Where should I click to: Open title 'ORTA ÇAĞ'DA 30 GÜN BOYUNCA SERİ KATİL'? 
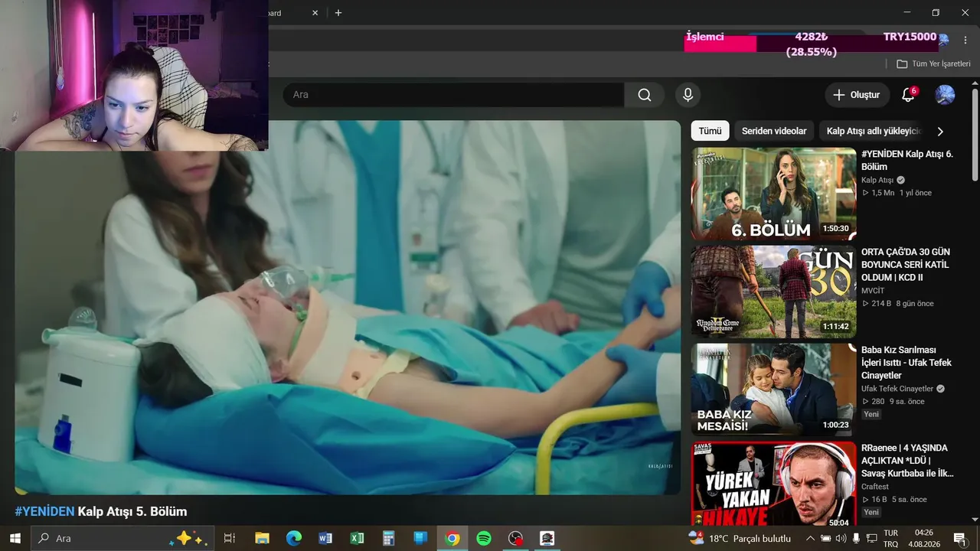coord(905,265)
